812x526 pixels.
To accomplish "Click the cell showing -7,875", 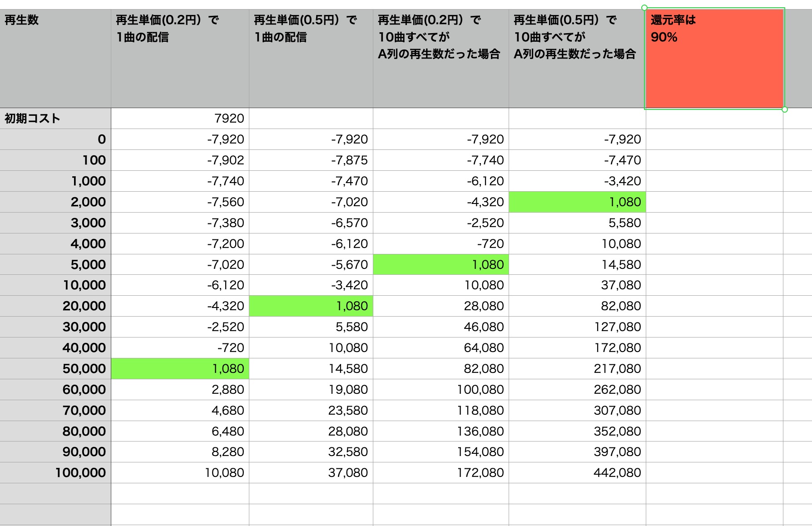I will click(x=311, y=160).
